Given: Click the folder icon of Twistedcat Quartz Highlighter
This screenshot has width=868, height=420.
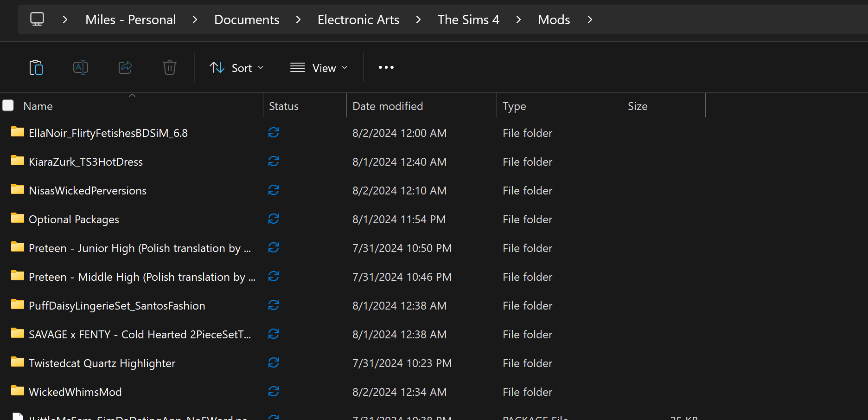Looking at the screenshot, I should [18, 362].
